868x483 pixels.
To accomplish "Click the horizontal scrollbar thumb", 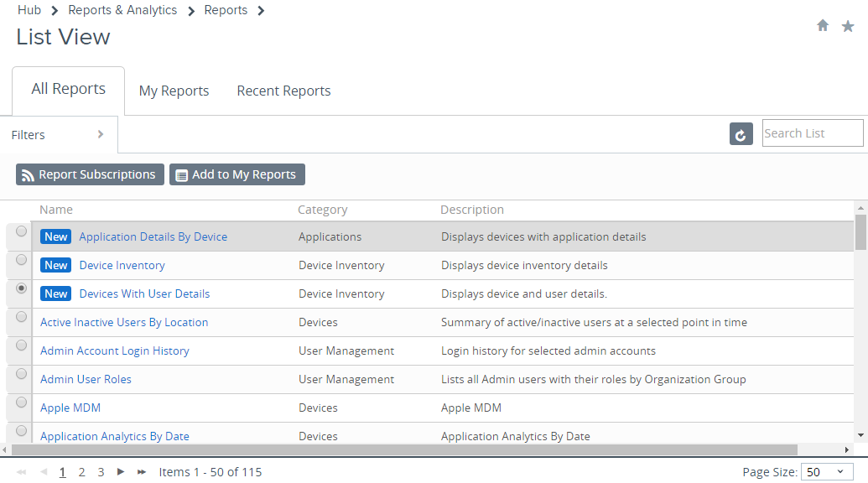I will click(x=404, y=449).
